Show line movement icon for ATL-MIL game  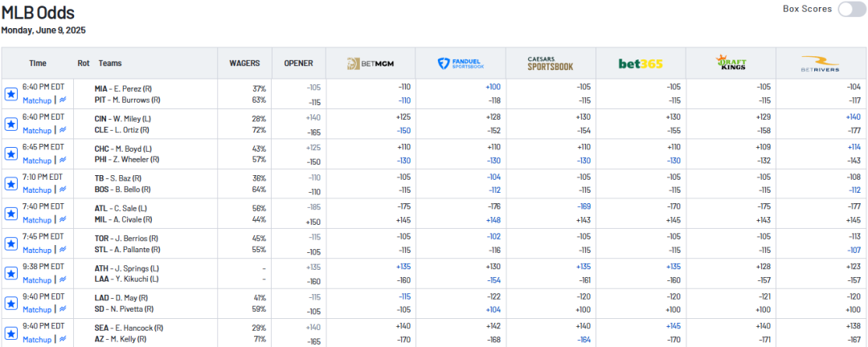(63, 220)
